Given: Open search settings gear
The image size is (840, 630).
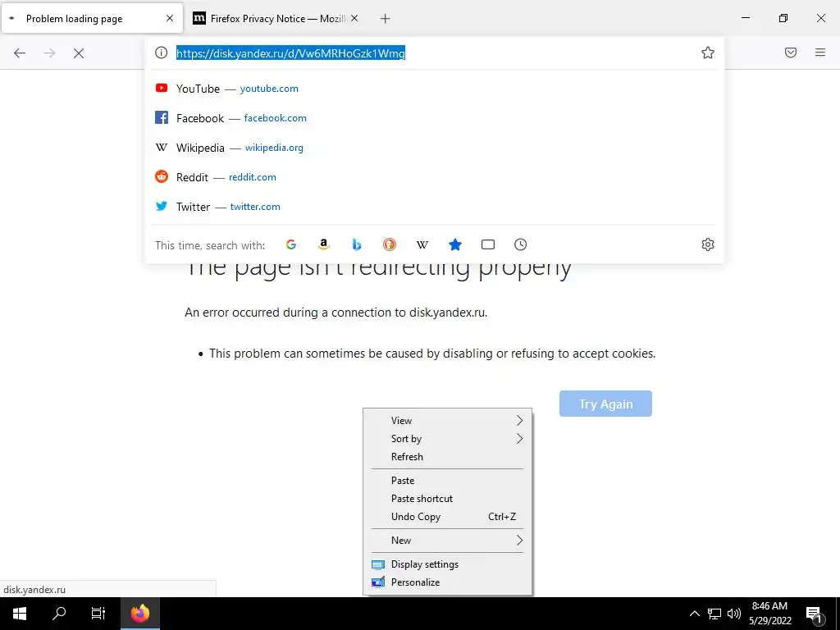Looking at the screenshot, I should pos(708,244).
